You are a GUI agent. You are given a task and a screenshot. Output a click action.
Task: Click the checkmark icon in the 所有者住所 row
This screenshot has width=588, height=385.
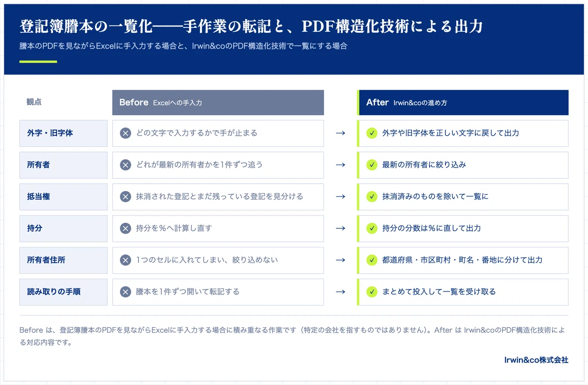[372, 260]
